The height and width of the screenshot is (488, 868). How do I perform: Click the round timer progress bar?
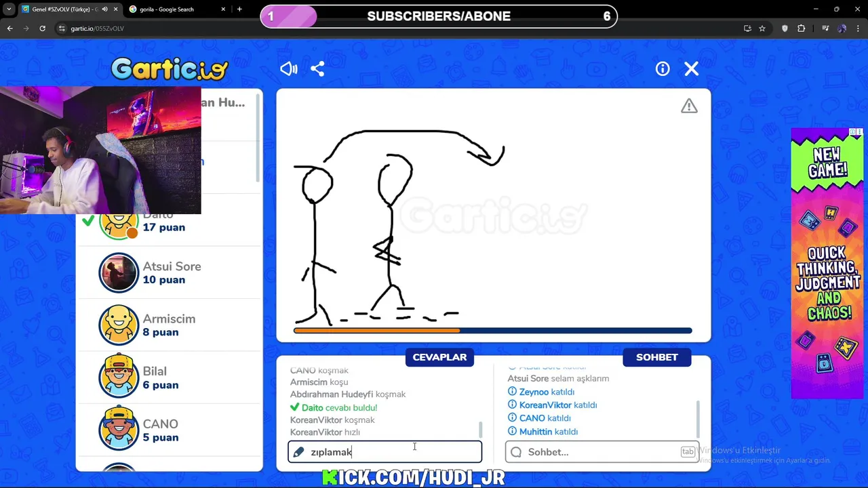click(493, 331)
